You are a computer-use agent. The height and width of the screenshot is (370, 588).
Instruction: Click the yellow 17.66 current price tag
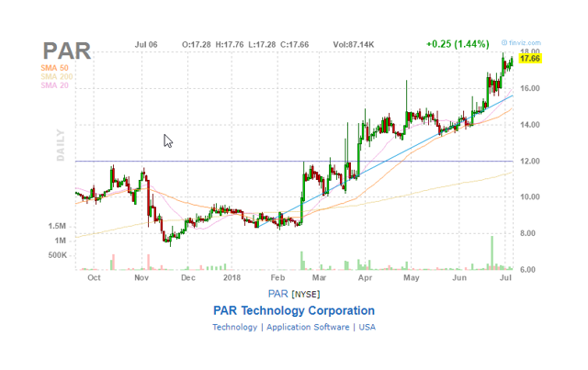click(530, 59)
